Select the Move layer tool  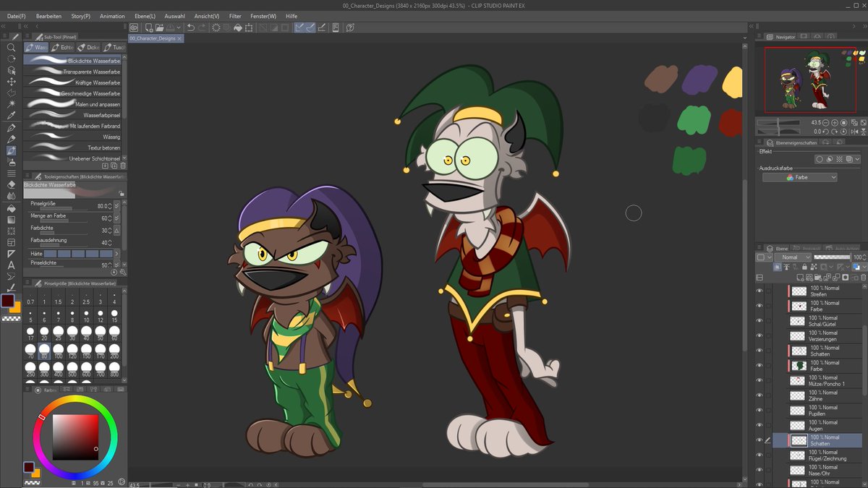[12, 82]
